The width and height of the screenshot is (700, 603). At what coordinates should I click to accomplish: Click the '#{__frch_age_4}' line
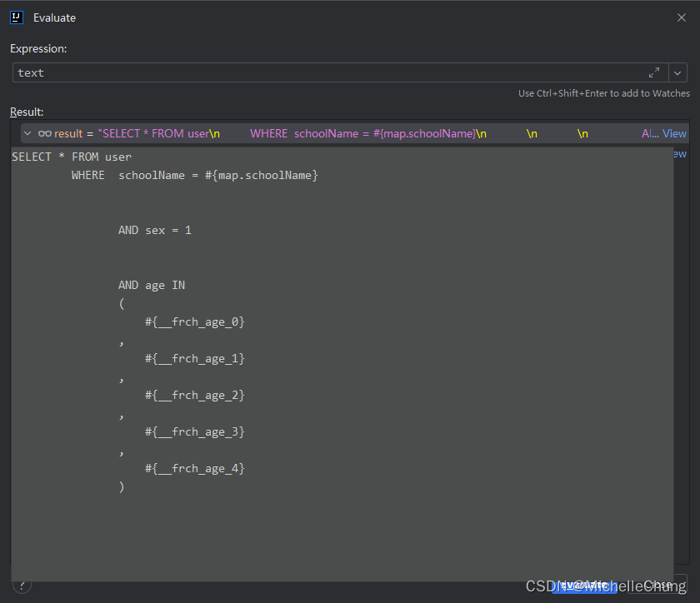point(195,468)
